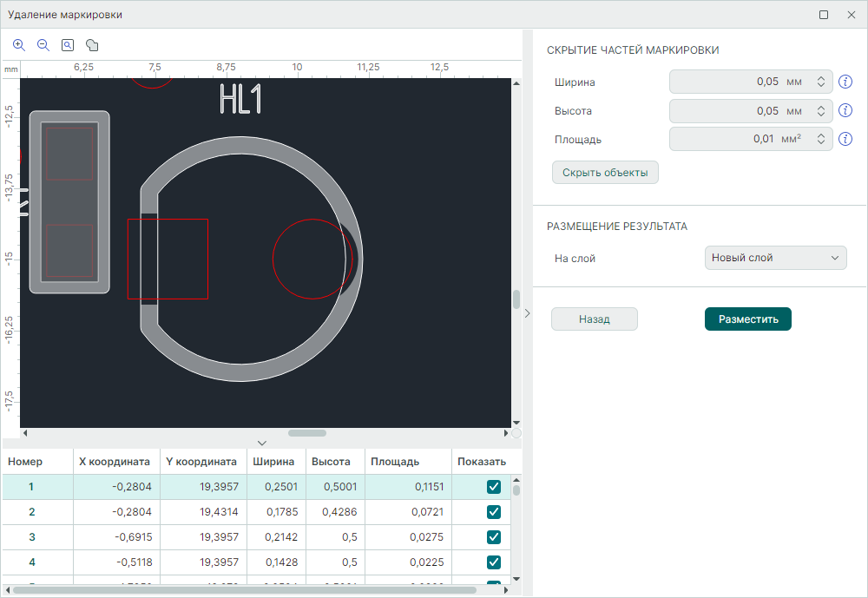Click the Площадь column header
This screenshot has width=868, height=598.
(x=395, y=462)
